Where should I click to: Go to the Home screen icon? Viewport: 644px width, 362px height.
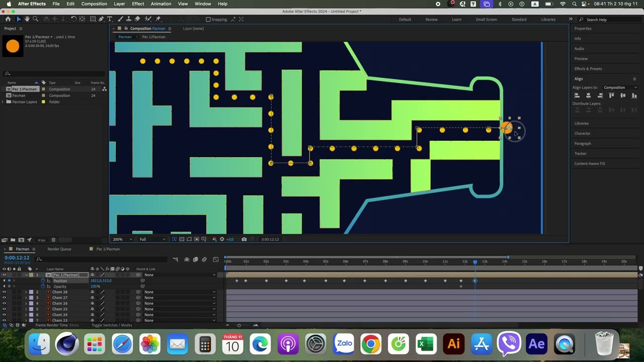(8, 19)
